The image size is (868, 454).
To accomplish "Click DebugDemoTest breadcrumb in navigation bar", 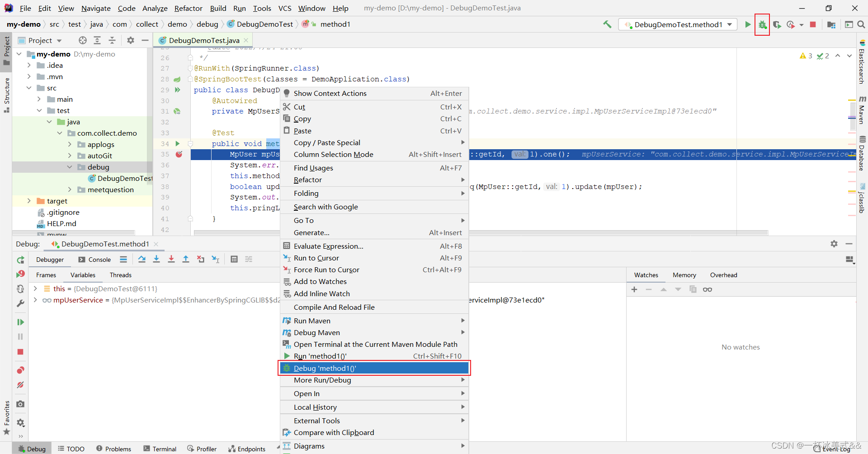I will pyautogui.click(x=260, y=24).
